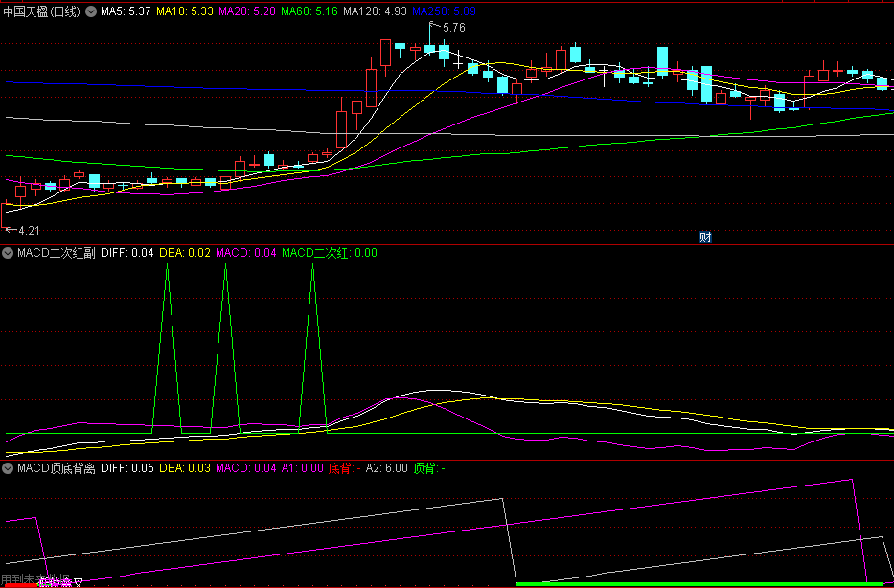Screen dimensions: 894x588
Task: Click the small triangle marker beside 用到未来数据
Action: (x=79, y=581)
